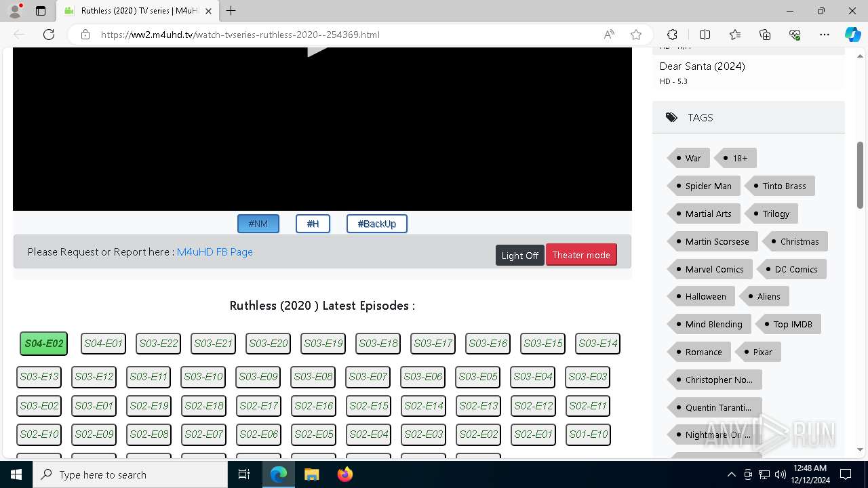Switch to #BackUp server
Image resolution: width=868 pixels, height=488 pixels.
coord(377,224)
